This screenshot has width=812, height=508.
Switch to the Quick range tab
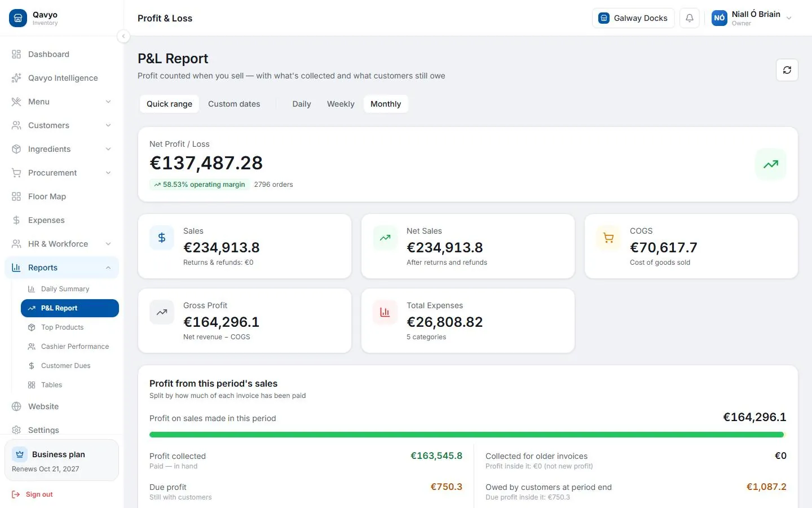[169, 104]
